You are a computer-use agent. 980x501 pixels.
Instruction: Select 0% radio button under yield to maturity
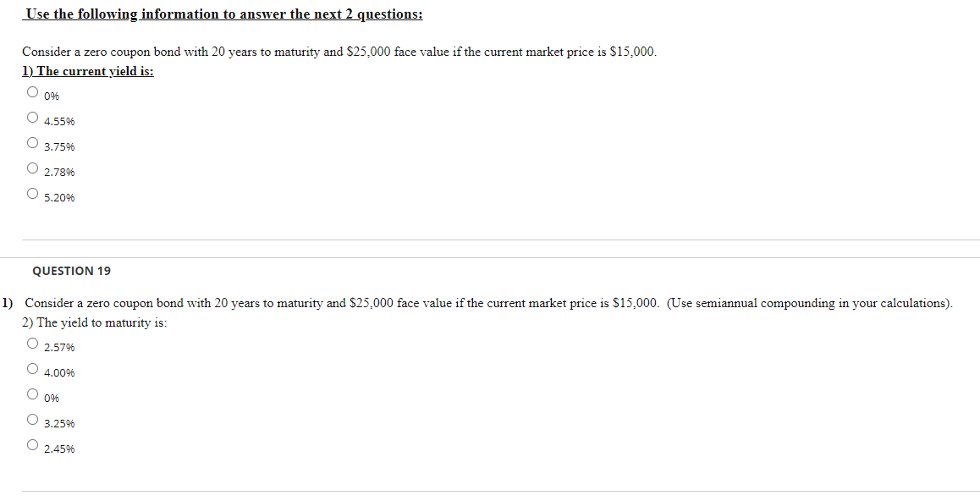pyautogui.click(x=32, y=394)
